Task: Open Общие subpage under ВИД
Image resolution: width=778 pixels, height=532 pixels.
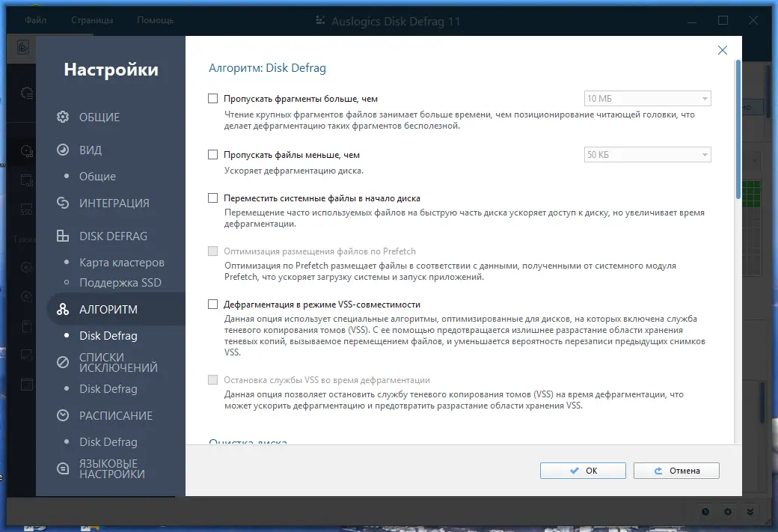Action: tap(97, 176)
